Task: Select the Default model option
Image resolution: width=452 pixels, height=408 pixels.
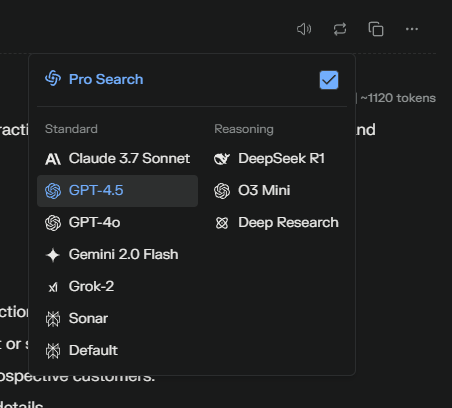Action: pos(117,351)
